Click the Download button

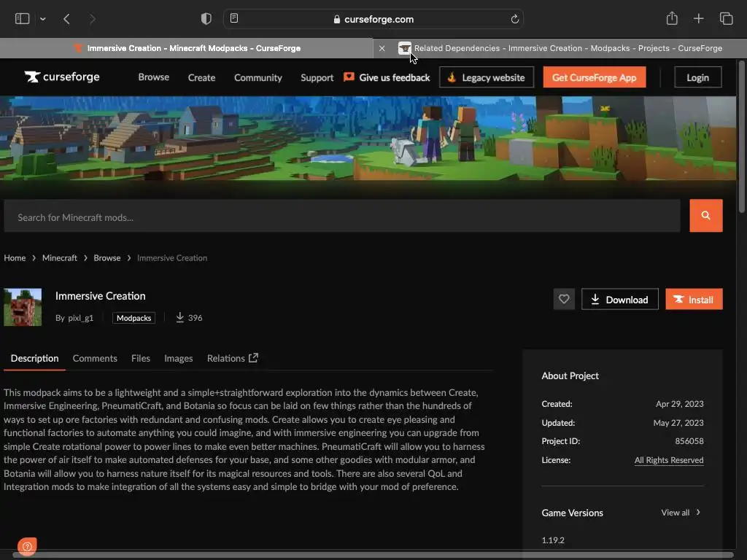tap(620, 299)
